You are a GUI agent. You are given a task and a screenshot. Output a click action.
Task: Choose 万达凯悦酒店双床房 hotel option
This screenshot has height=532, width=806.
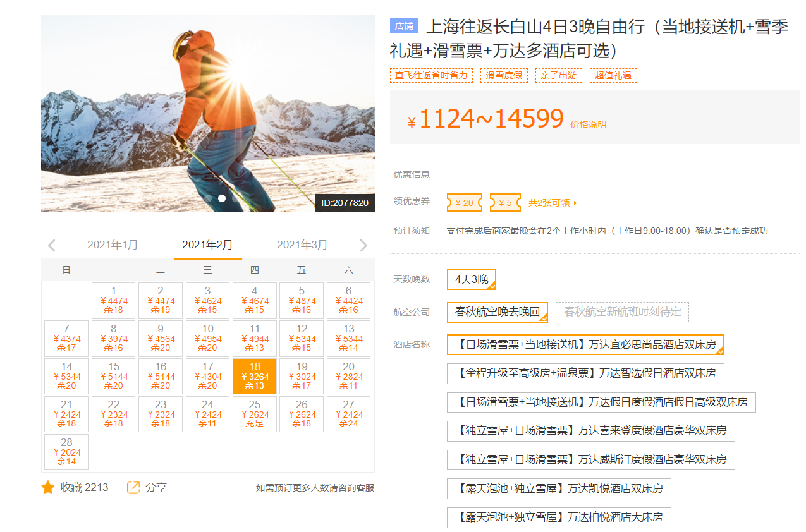558,488
